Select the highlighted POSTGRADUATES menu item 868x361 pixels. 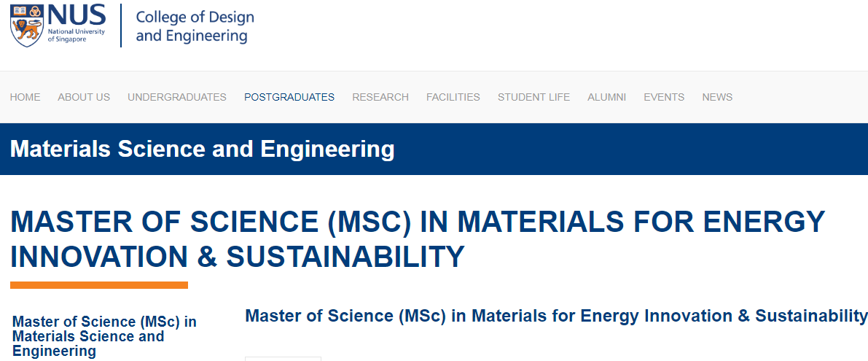(289, 97)
